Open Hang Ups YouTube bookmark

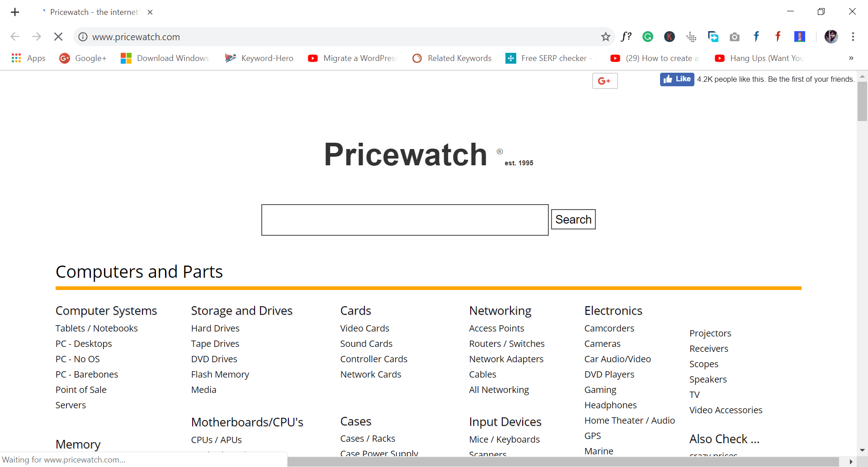(759, 58)
